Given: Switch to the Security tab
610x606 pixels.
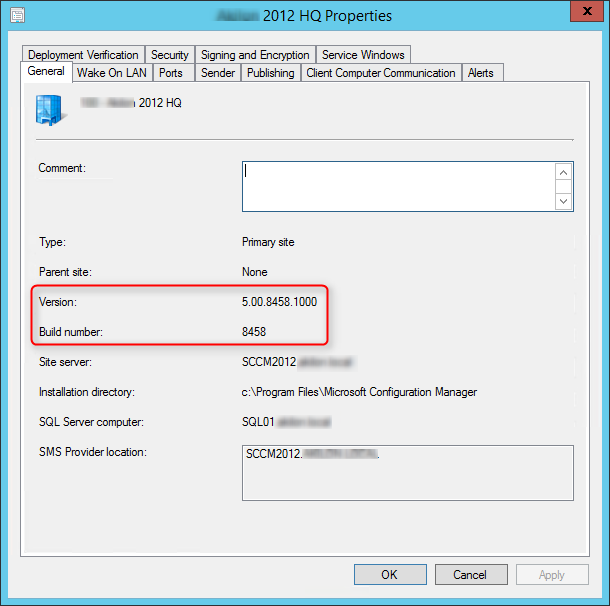Looking at the screenshot, I should (x=170, y=54).
